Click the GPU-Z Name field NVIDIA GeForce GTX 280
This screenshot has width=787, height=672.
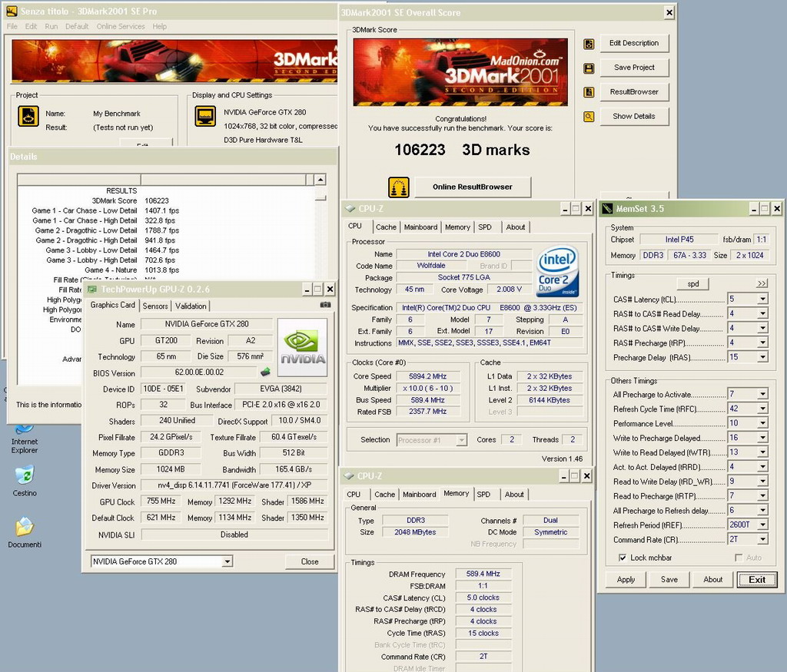coord(206,324)
